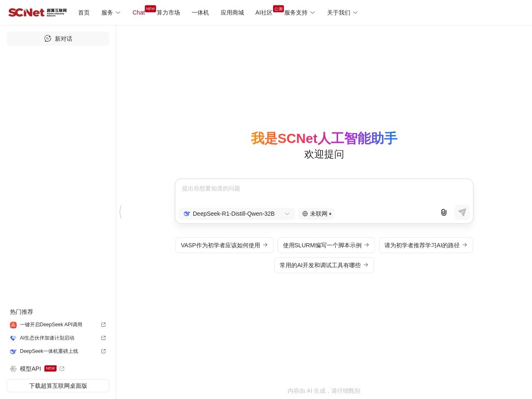Click the 欢迎提问 greeting text
The width and height of the screenshot is (532, 399).
click(324, 154)
